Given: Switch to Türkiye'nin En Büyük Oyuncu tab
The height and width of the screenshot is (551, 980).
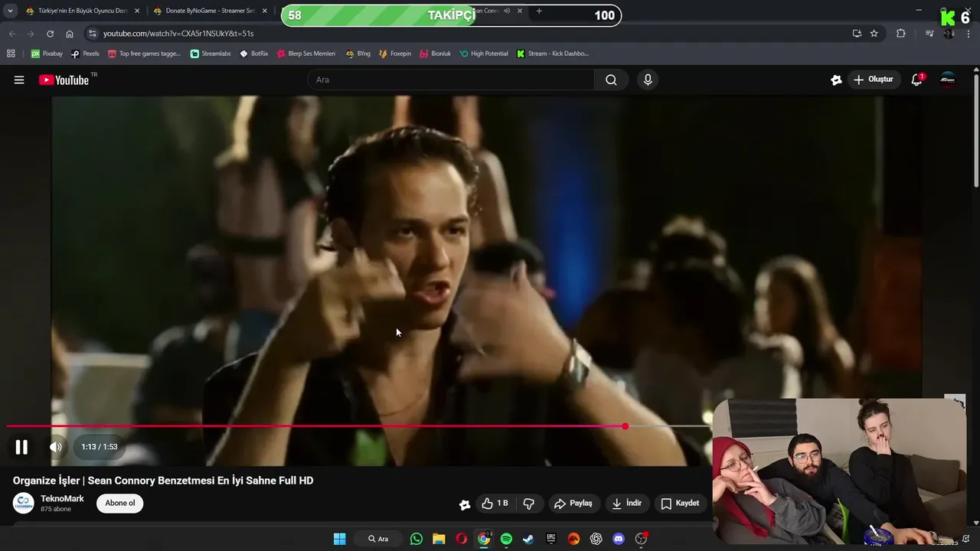Looking at the screenshot, I should click(x=83, y=11).
